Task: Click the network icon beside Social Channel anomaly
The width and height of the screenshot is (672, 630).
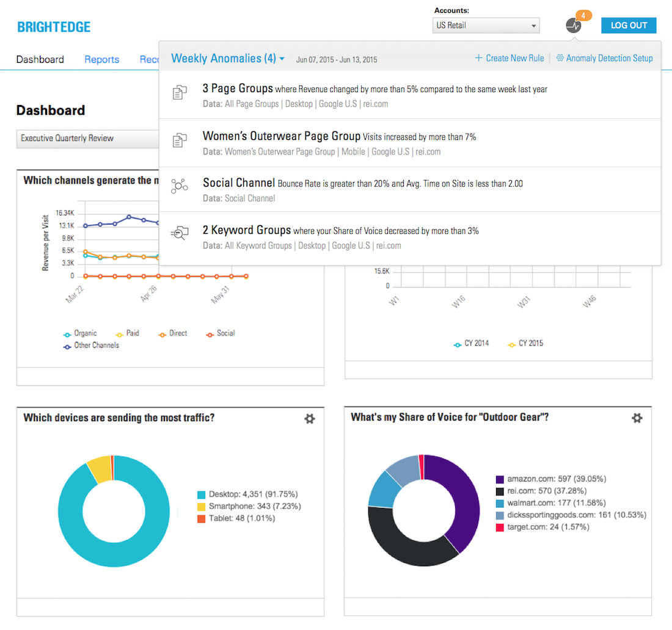Action: [180, 186]
